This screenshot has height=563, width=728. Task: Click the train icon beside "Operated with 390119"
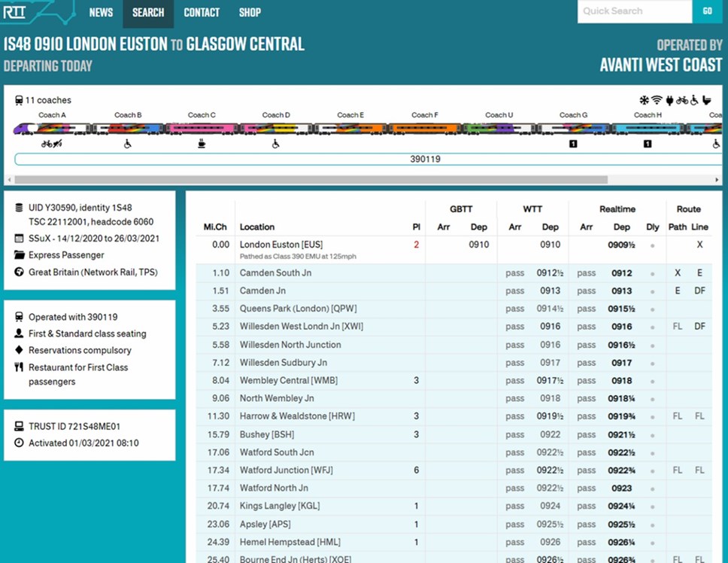(19, 317)
